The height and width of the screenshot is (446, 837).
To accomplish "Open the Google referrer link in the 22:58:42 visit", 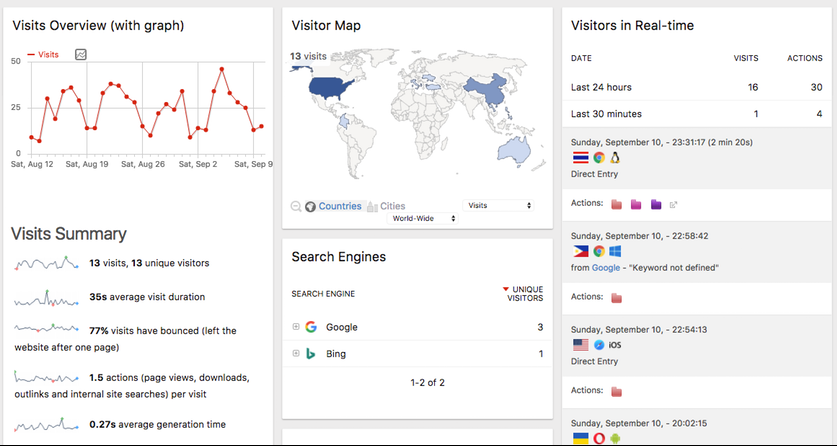I will coord(606,268).
